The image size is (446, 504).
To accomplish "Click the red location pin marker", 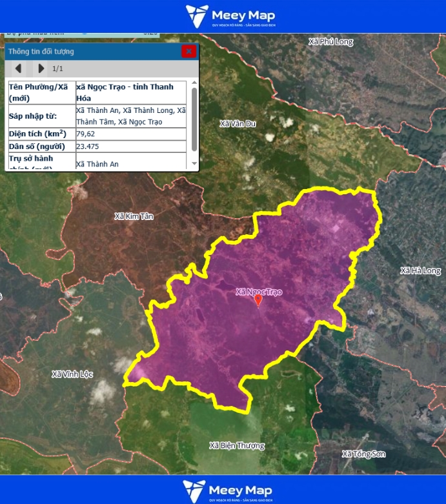I will [258, 300].
